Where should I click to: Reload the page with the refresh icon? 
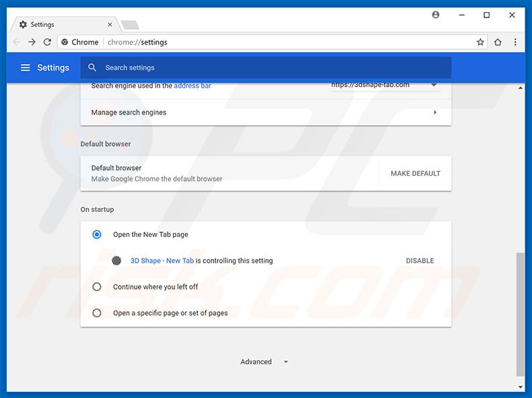pyautogui.click(x=47, y=42)
